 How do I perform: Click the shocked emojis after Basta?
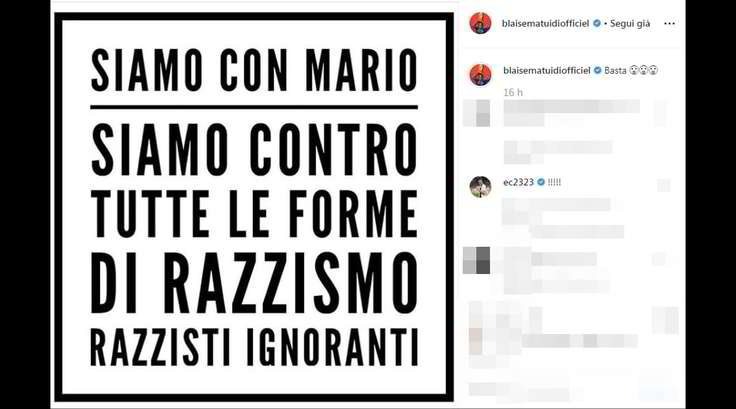pyautogui.click(x=644, y=70)
